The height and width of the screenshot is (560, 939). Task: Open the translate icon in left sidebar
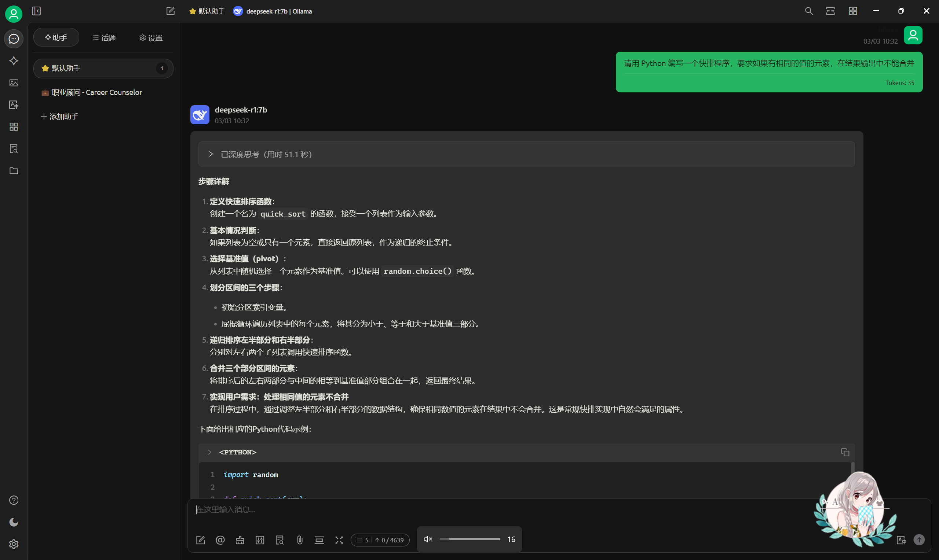(14, 105)
